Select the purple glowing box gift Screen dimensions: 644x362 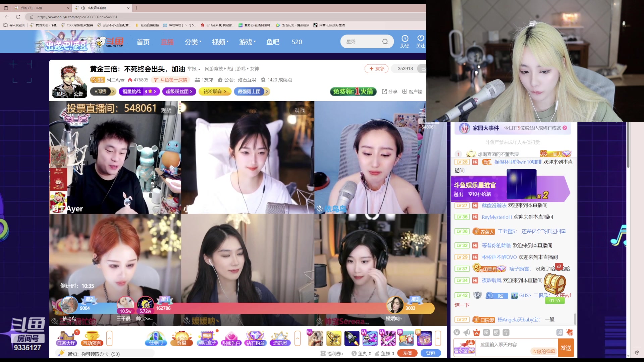(x=424, y=338)
